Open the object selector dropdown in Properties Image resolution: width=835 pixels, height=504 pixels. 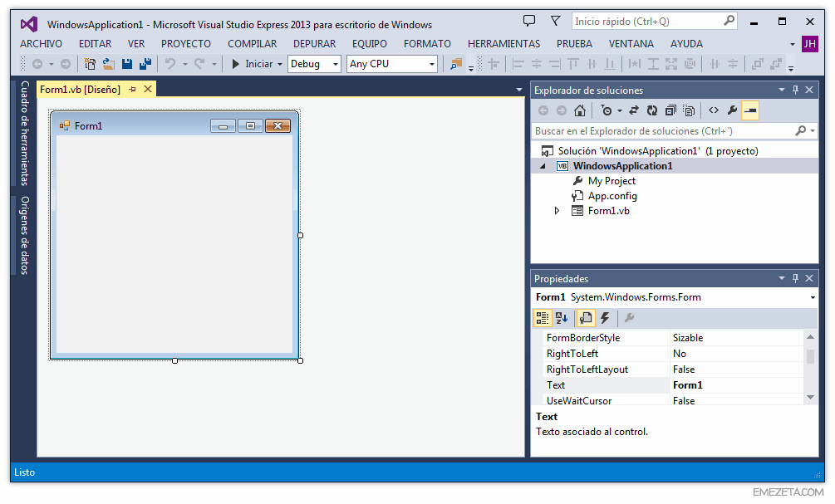[x=813, y=297]
